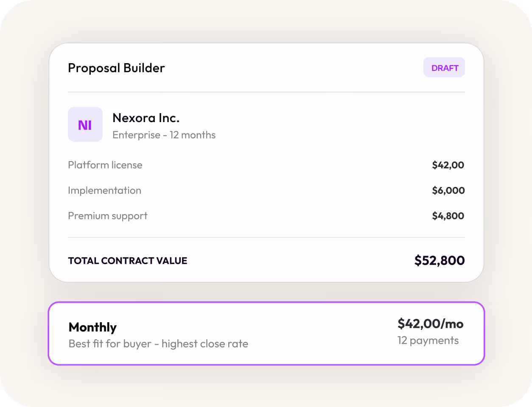The height and width of the screenshot is (407, 532).
Task: Open the Nexora Inc. company name
Action: [146, 118]
